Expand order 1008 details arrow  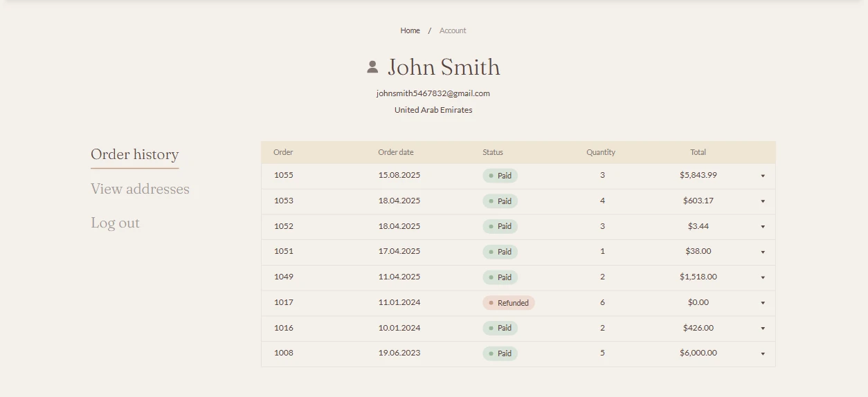[763, 353]
